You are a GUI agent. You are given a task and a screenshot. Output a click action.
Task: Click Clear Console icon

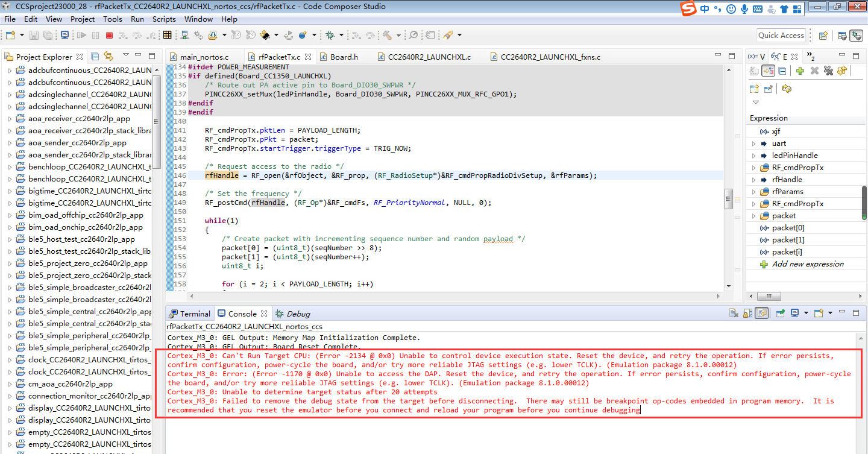(x=734, y=314)
